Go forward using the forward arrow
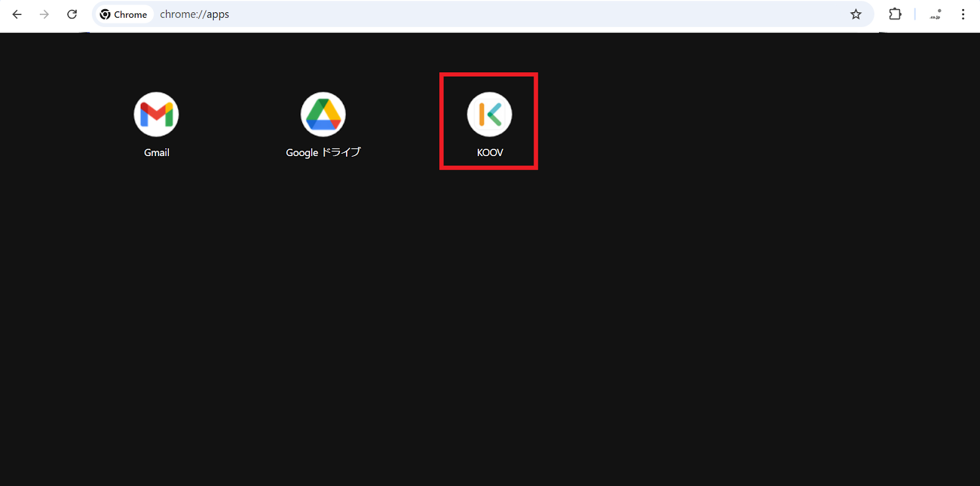The width and height of the screenshot is (980, 486). click(x=44, y=14)
